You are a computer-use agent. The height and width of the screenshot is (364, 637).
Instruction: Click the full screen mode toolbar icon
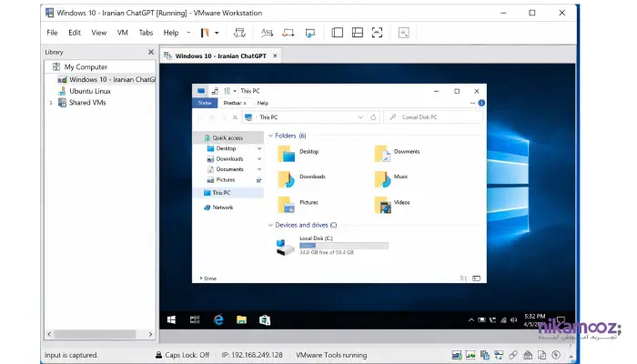[377, 32]
